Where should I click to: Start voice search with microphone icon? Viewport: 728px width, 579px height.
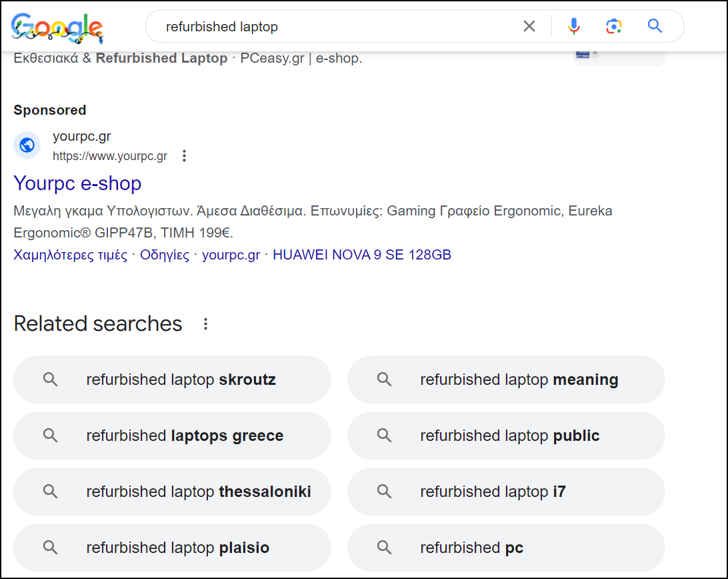(x=574, y=26)
